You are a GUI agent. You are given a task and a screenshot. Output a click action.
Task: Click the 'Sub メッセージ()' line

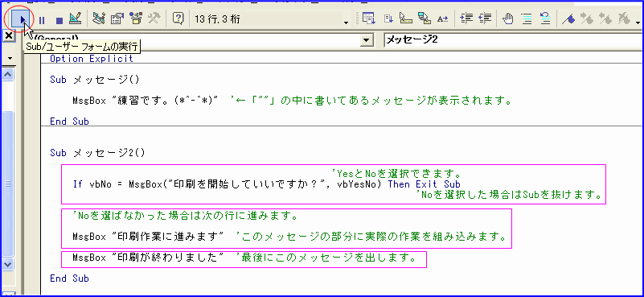95,80
